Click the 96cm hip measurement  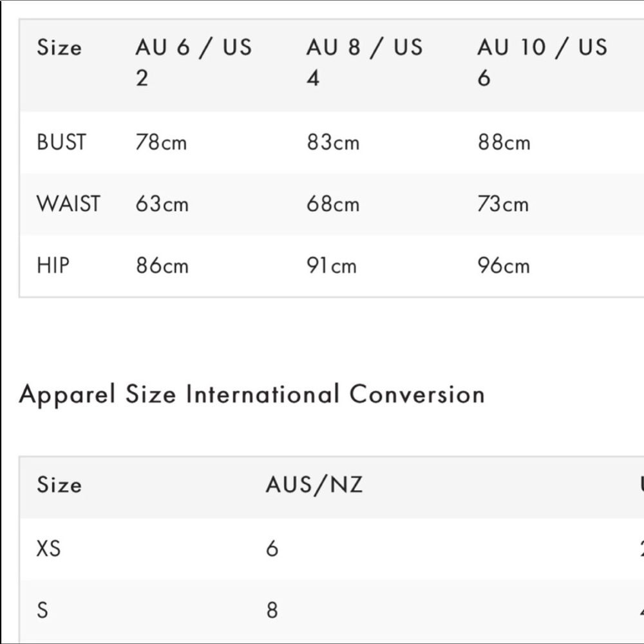tap(504, 265)
